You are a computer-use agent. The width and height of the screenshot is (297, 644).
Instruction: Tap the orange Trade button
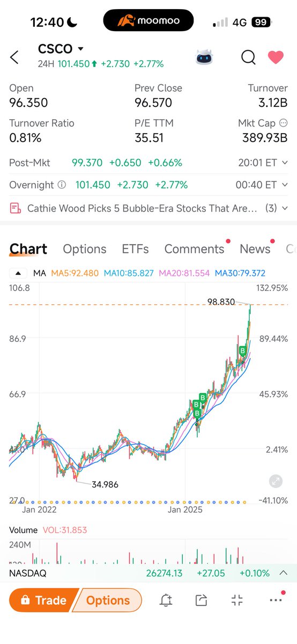point(45,601)
